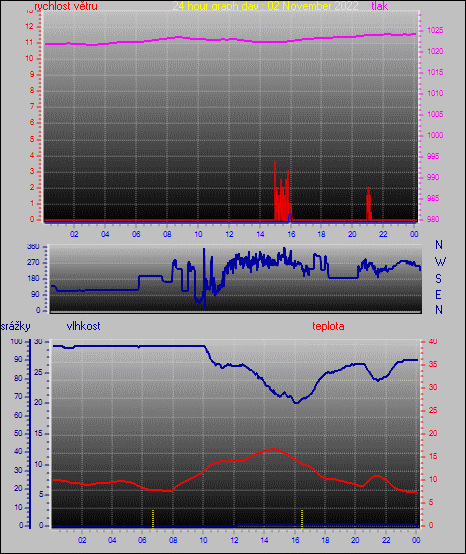
Task: Click the 'srážky' precipitation label
Action: (x=16, y=326)
